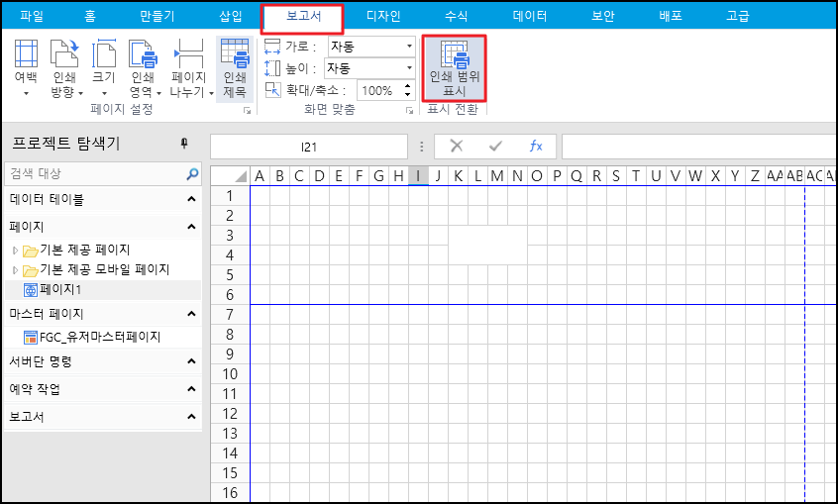Switch to the 디자인 ribbon tab
Viewport: 838px width, 504px height.
(x=383, y=16)
